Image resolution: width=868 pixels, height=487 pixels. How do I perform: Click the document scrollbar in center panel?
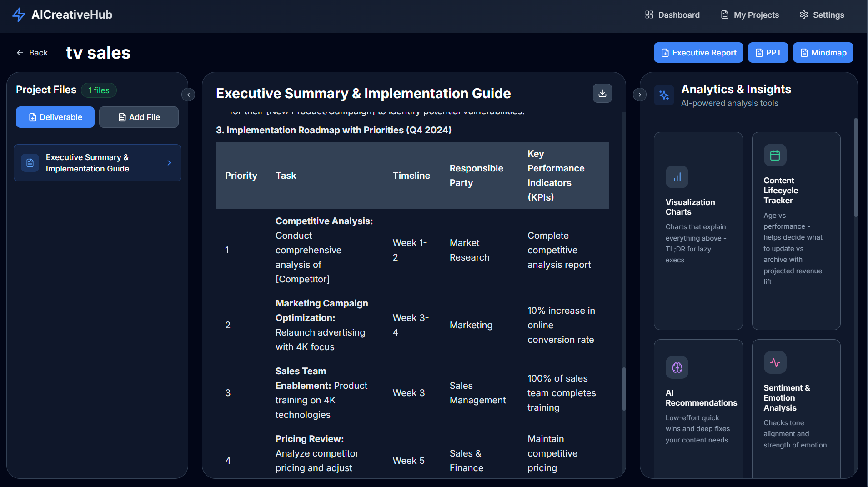coord(623,389)
